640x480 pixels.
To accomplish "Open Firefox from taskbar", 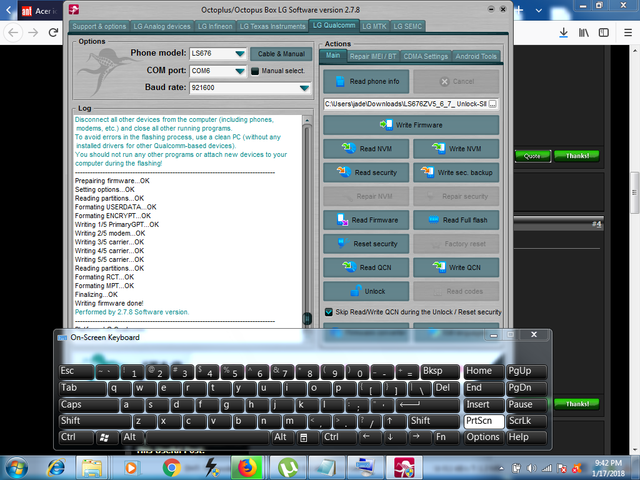I will point(249,468).
